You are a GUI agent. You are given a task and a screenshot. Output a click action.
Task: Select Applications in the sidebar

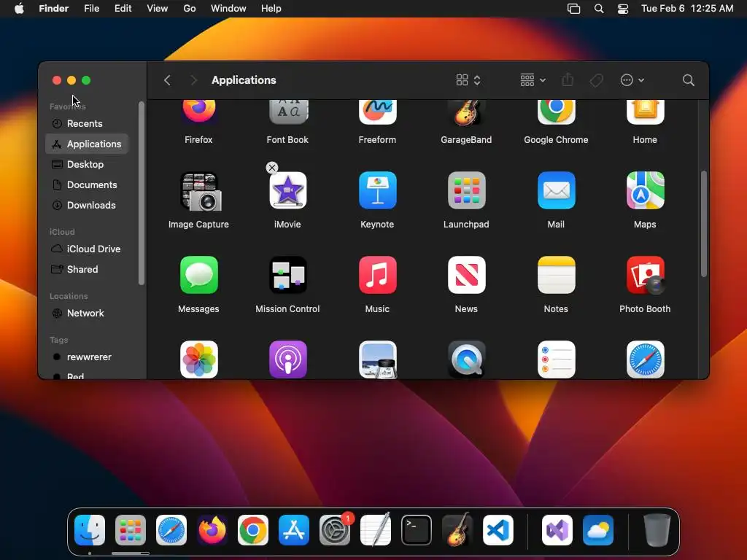click(x=87, y=144)
